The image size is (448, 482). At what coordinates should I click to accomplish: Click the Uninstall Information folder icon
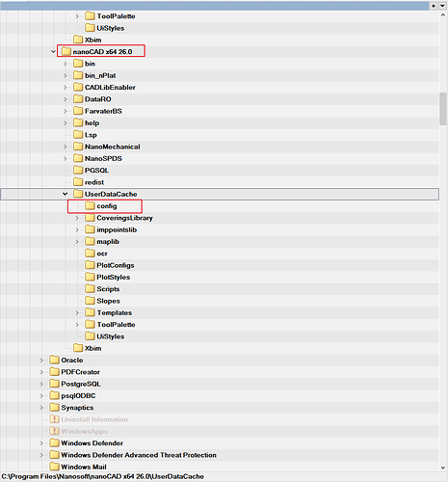pyautogui.click(x=54, y=419)
